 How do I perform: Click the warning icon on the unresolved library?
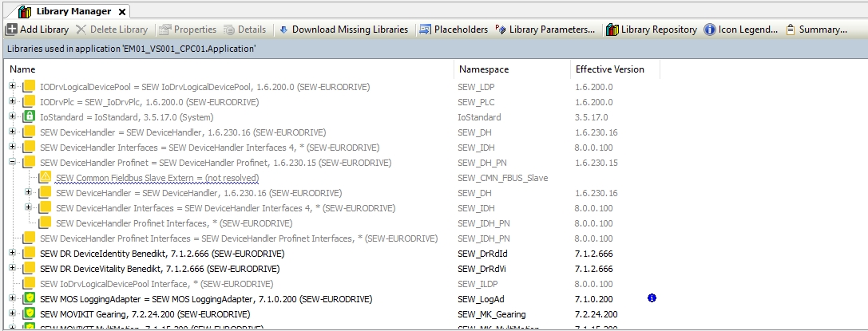pyautogui.click(x=45, y=177)
